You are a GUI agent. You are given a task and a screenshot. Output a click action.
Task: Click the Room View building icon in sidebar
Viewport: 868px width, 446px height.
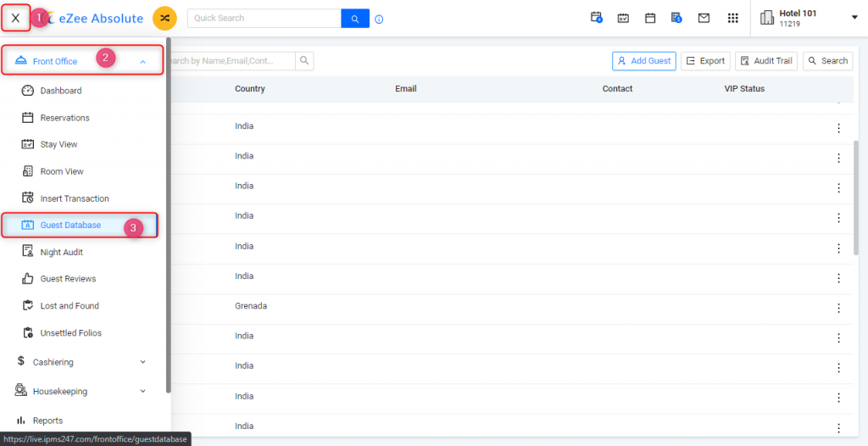(x=28, y=171)
